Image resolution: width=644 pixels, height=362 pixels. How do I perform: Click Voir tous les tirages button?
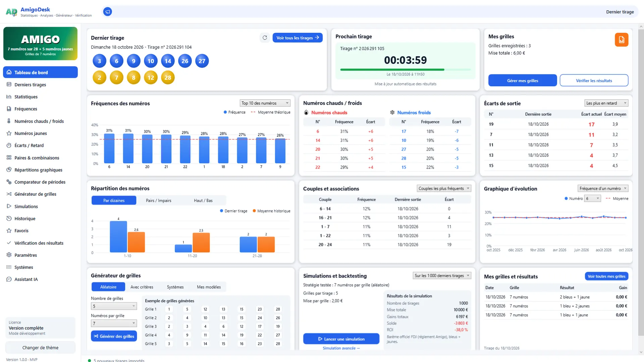coord(298,38)
